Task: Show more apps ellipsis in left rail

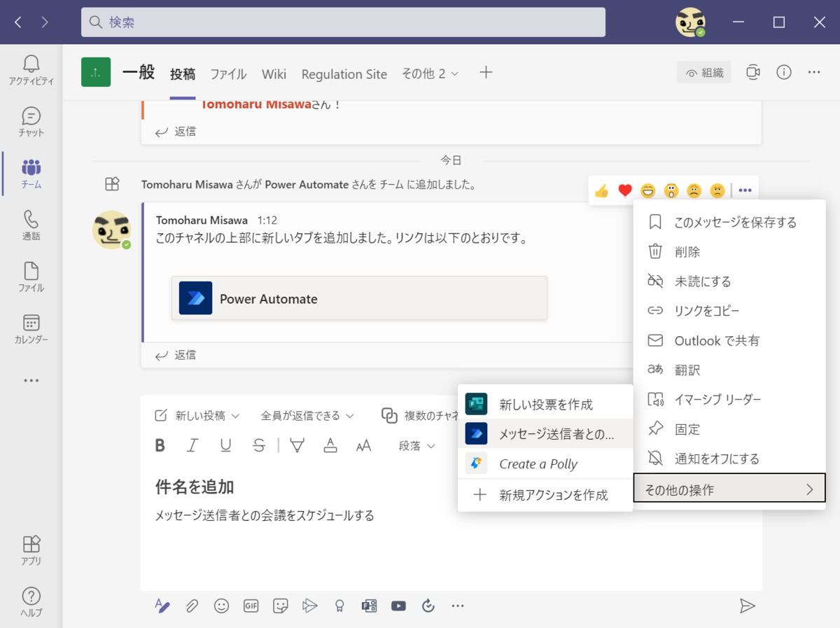Action: click(x=31, y=381)
